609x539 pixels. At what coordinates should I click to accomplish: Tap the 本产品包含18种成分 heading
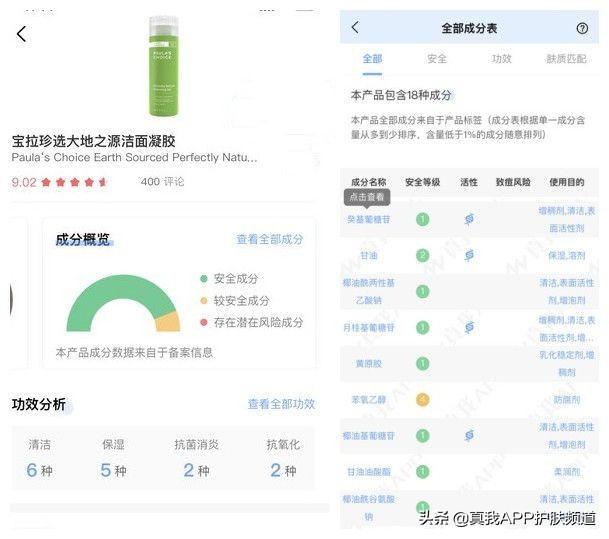(401, 95)
